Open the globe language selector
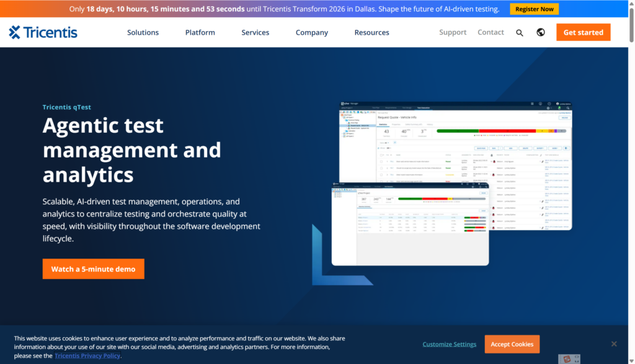 (x=541, y=32)
